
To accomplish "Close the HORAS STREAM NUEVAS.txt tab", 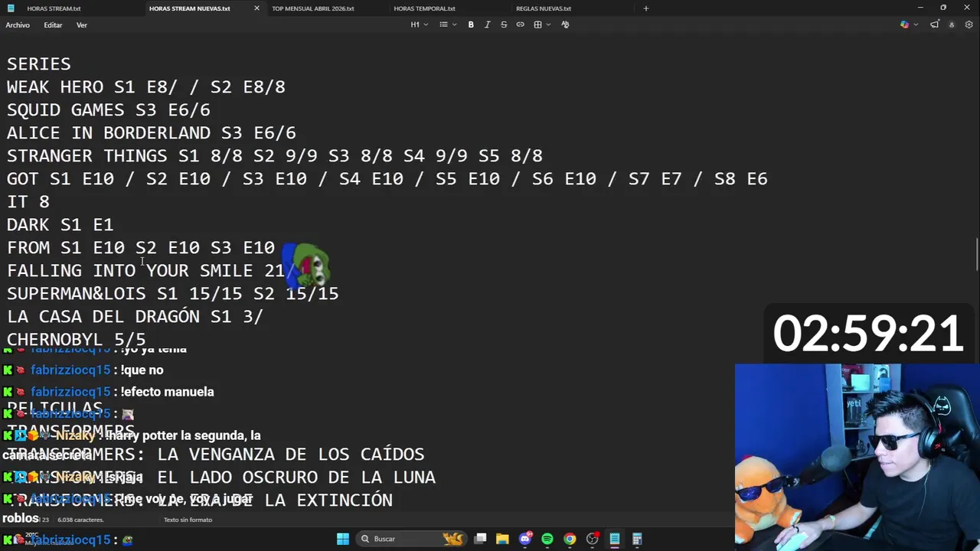I will pyautogui.click(x=256, y=8).
